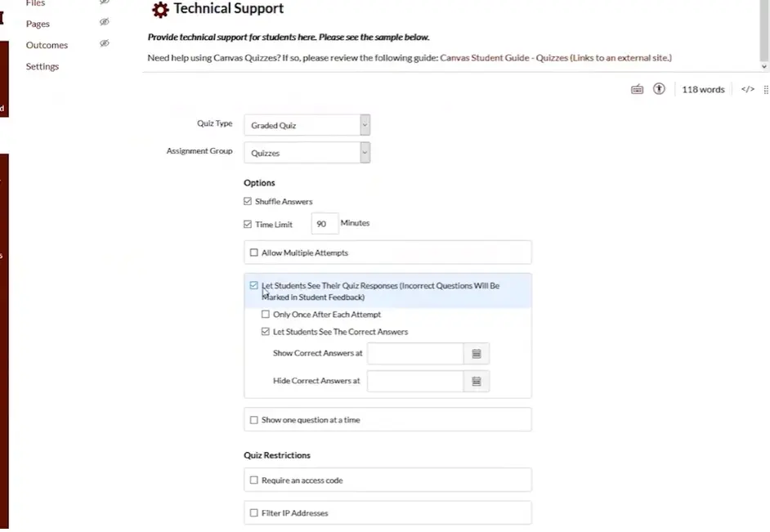
Task: Go to Pages in course navigation
Action: [38, 24]
